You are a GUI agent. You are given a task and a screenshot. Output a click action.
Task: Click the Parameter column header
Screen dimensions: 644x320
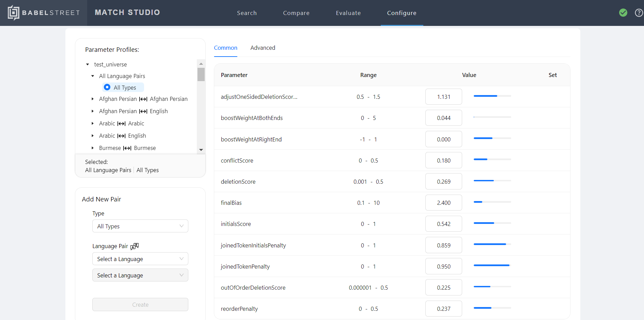pyautogui.click(x=234, y=75)
